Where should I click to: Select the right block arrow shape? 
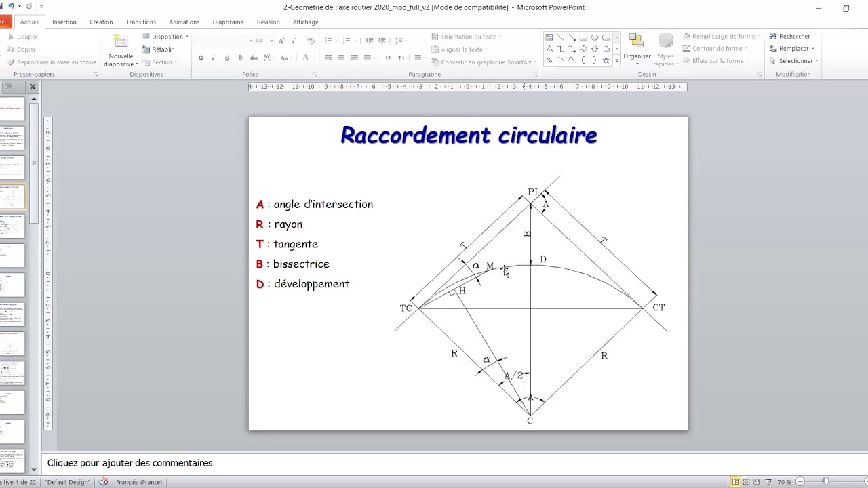point(583,49)
